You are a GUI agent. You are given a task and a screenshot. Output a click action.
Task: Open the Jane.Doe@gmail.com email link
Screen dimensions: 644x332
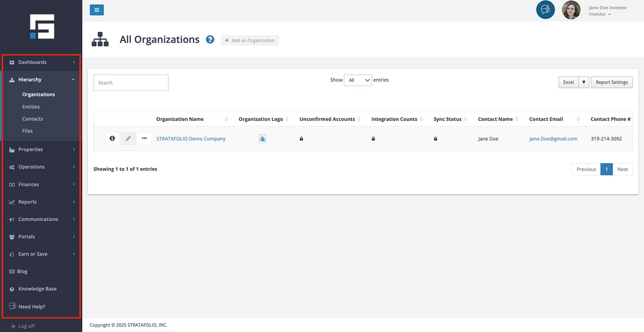(553, 139)
